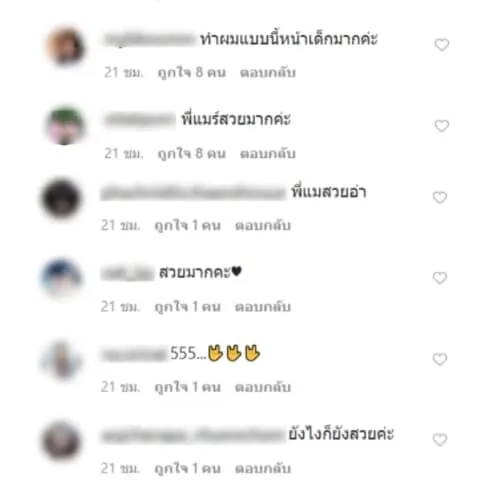The image size is (479, 487).
Task: View 1 like on 'พี่แมสวยอ่า' comment
Action: [x=187, y=226]
